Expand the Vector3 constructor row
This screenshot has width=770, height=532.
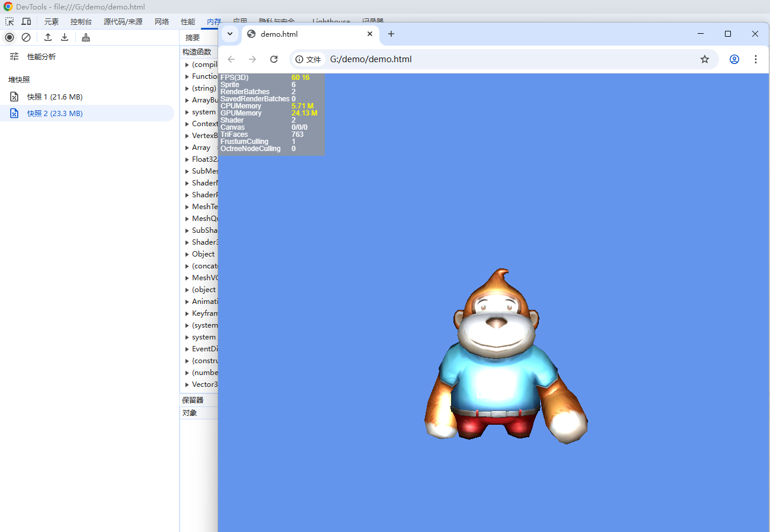[187, 384]
